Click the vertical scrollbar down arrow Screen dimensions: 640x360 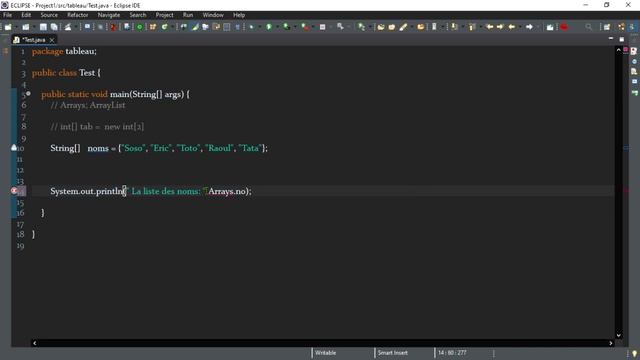tap(618, 336)
